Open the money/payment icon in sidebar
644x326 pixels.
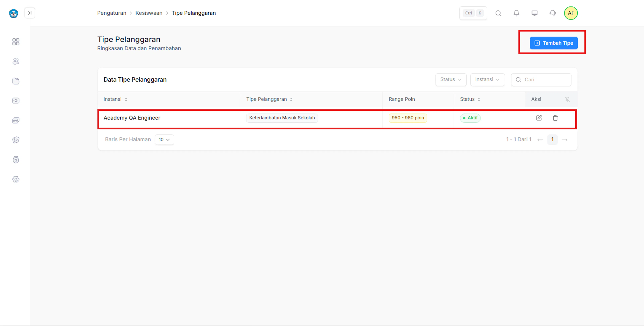(16, 101)
